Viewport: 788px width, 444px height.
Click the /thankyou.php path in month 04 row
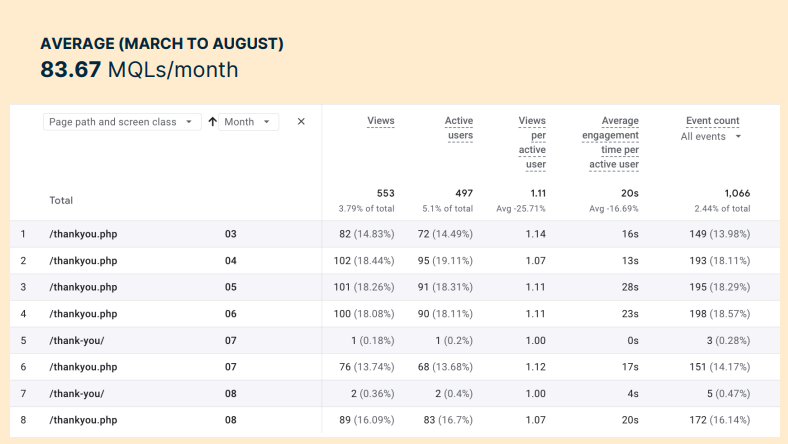83,261
